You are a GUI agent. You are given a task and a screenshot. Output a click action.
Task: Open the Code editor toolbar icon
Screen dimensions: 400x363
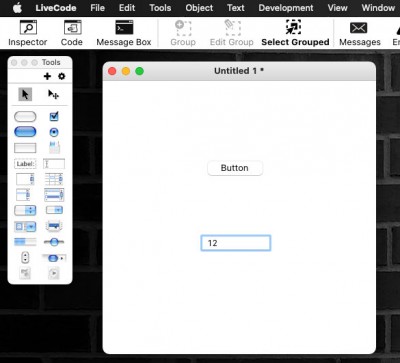72,33
